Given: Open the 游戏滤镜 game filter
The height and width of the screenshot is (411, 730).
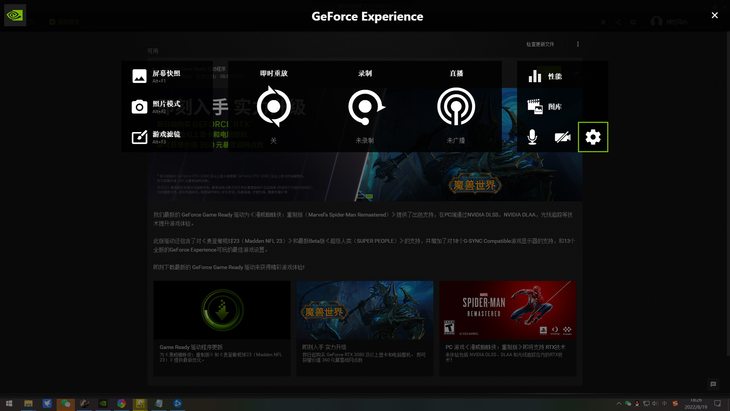Looking at the screenshot, I should [156, 137].
